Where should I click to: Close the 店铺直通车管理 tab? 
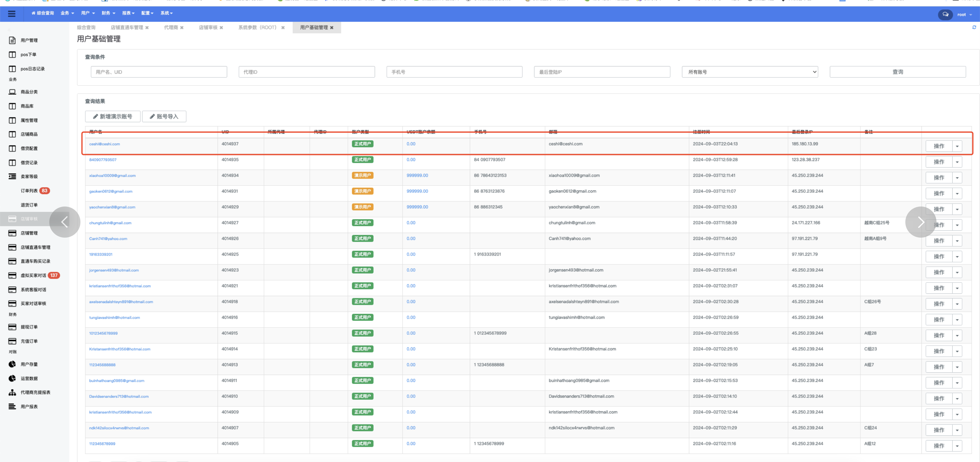(147, 28)
